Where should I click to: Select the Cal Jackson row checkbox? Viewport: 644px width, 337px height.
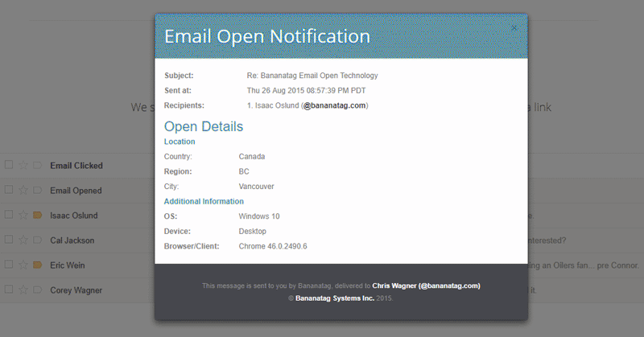pos(9,240)
